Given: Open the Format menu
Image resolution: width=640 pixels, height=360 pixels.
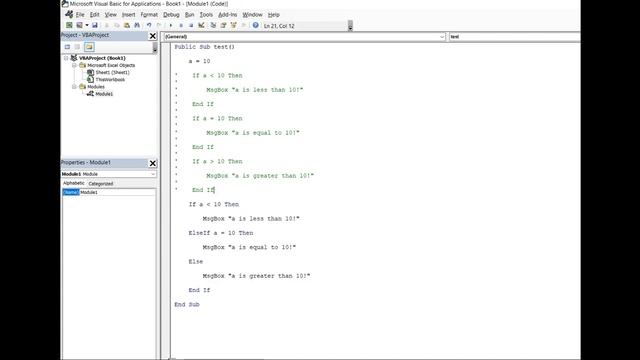Looking at the screenshot, I should tap(149, 15).
